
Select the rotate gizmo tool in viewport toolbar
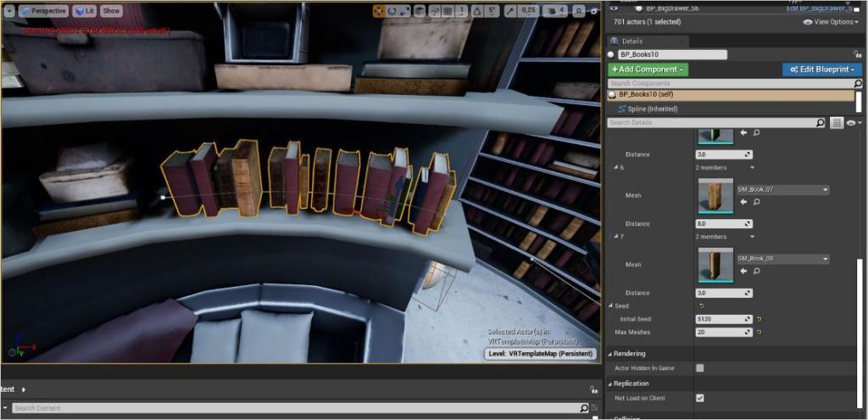click(x=392, y=11)
